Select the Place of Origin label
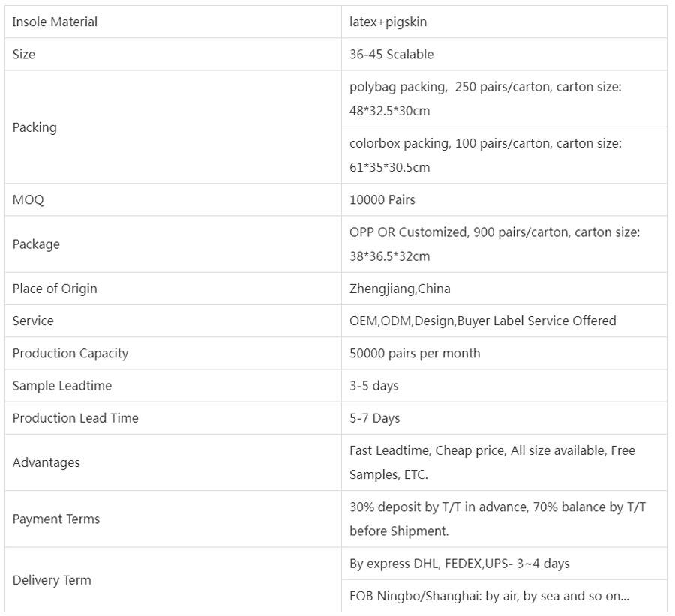The width and height of the screenshot is (675, 616). pos(55,289)
